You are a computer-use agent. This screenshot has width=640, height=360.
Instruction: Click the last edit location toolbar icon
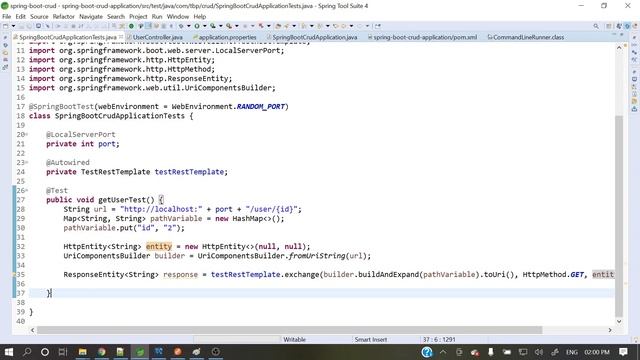[378, 26]
